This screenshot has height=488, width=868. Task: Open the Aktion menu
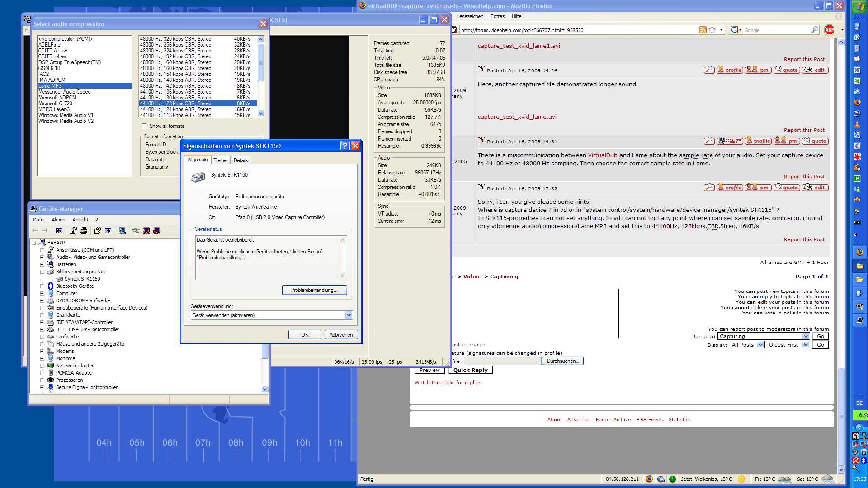[58, 220]
